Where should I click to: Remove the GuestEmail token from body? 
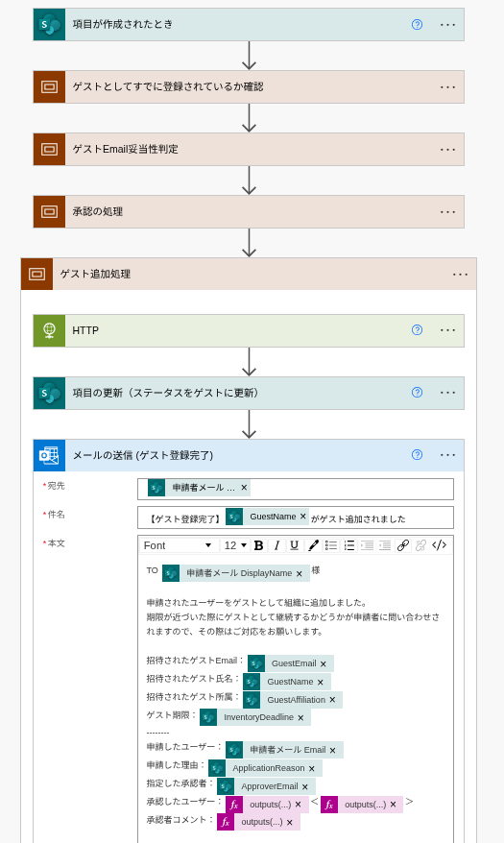point(323,664)
